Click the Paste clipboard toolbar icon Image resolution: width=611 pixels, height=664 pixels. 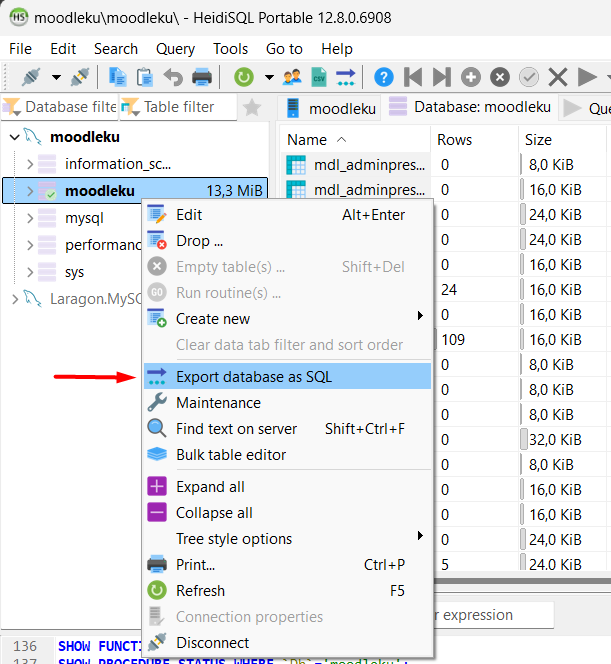pos(145,77)
